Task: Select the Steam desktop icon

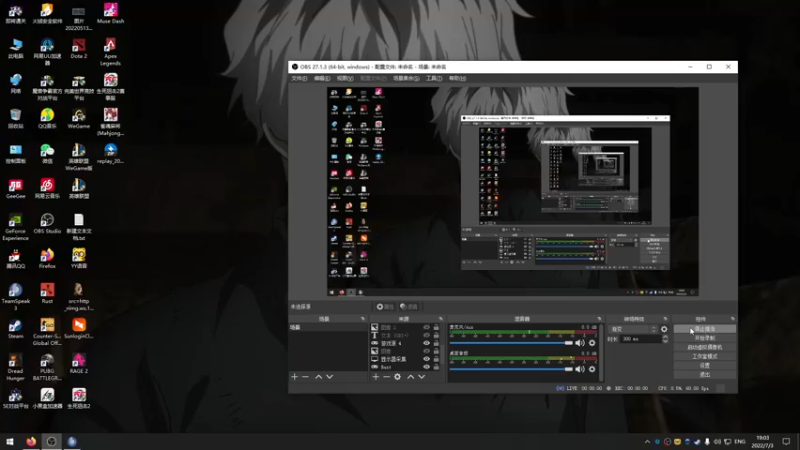Action: (x=15, y=328)
